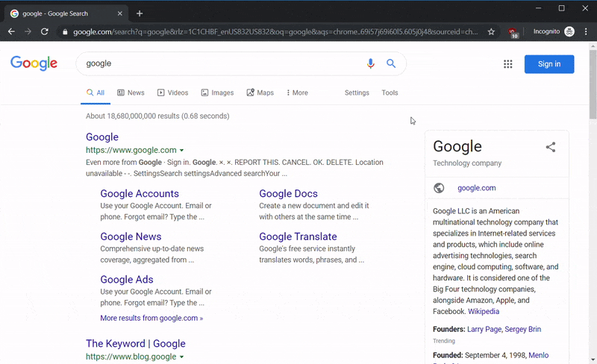Viewport: 597px width, 364px height.
Task: Click the red extension icon in toolbar
Action: coord(513,32)
